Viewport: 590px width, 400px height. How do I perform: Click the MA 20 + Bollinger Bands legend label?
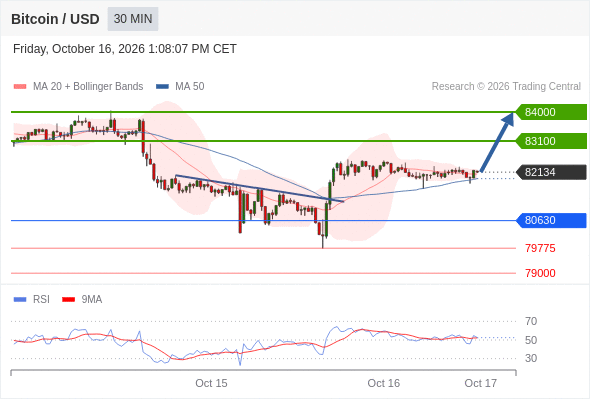pyautogui.click(x=88, y=87)
